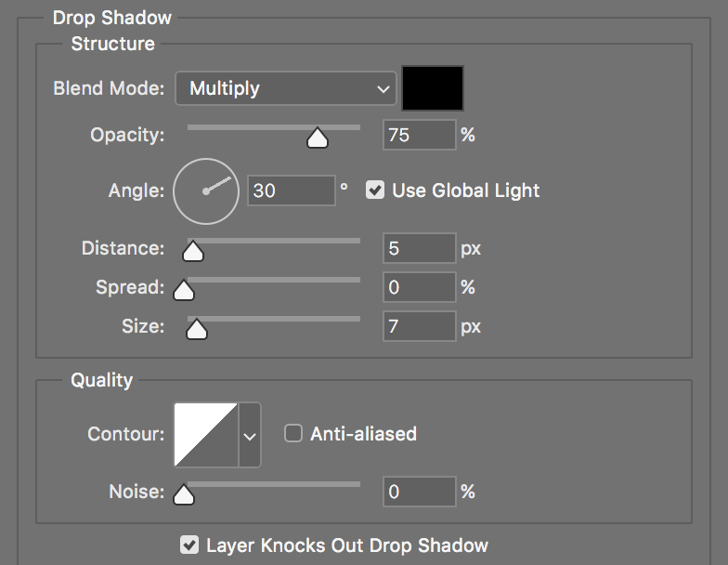
Task: Click the Spread slider handle
Action: [x=184, y=291]
